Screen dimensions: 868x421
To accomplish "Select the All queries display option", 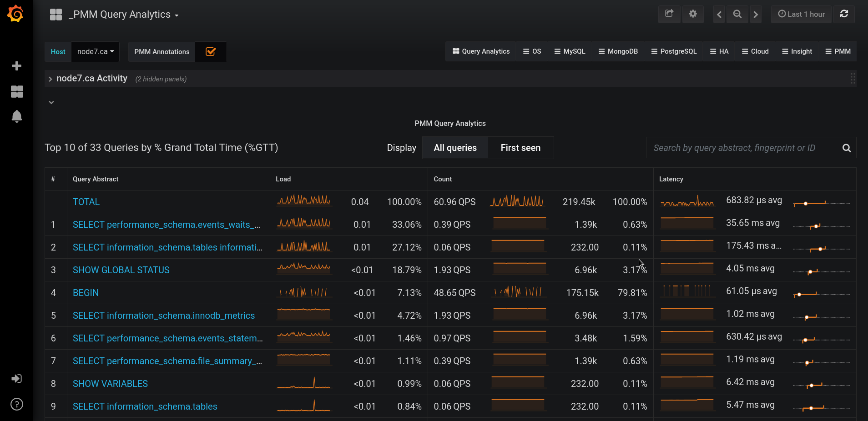I will click(455, 148).
